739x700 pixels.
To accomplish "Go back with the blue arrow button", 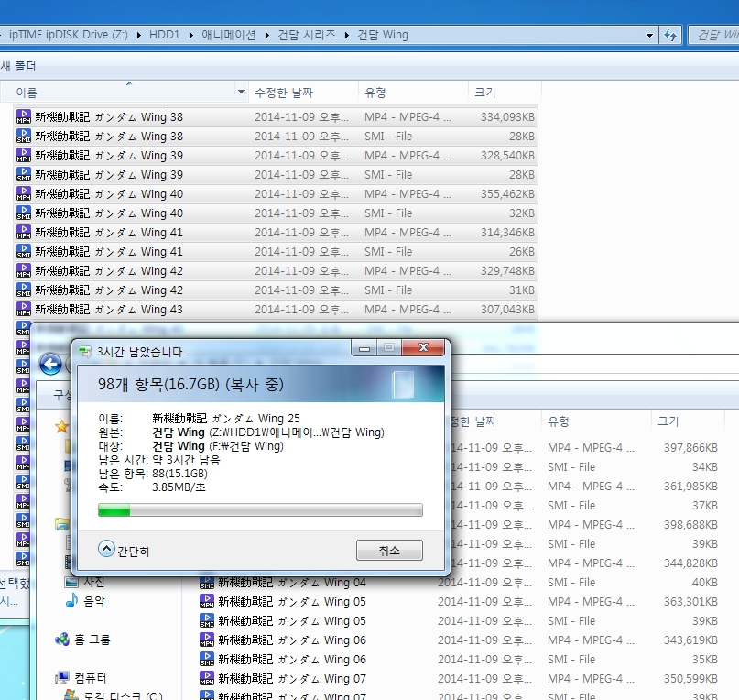I will 50,364.
